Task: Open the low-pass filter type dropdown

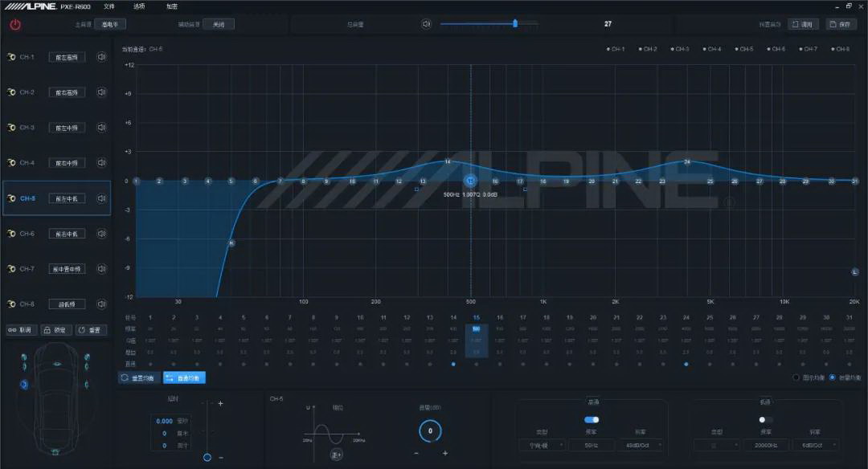Action: click(x=716, y=445)
